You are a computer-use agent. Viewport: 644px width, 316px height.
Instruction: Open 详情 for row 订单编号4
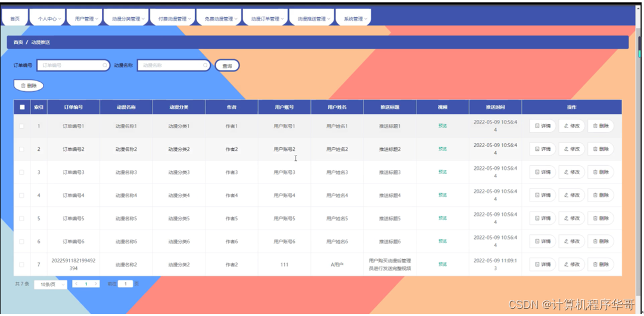[543, 195]
